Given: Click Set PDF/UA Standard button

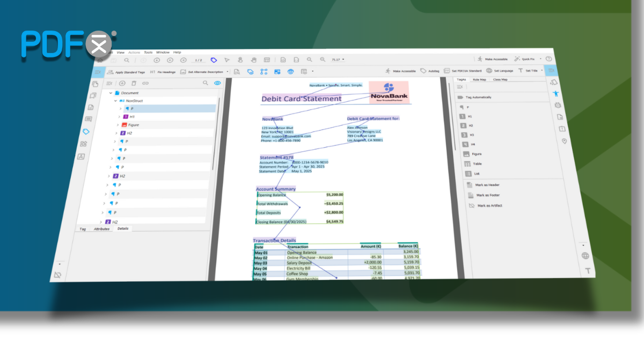Looking at the screenshot, I should 463,71.
